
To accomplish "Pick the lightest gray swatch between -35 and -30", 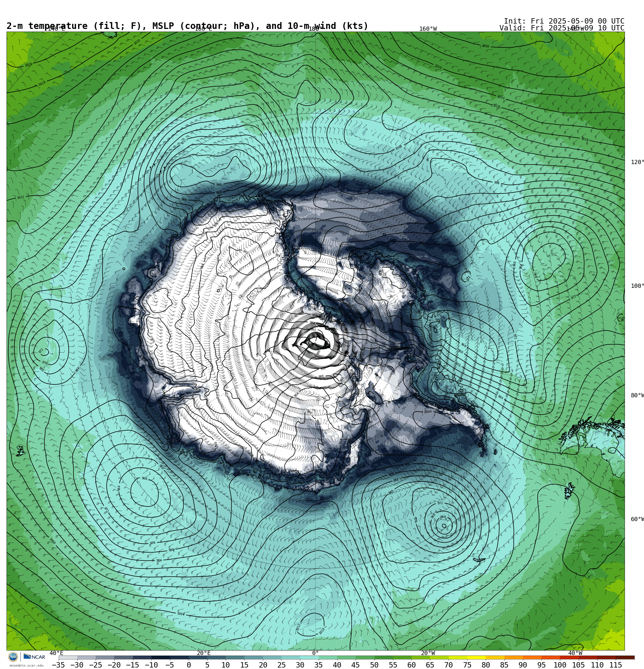I will click(68, 657).
